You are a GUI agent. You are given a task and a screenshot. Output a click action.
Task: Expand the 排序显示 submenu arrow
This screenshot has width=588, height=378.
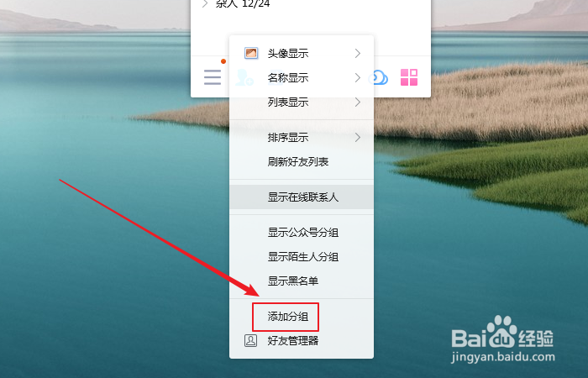tap(357, 138)
